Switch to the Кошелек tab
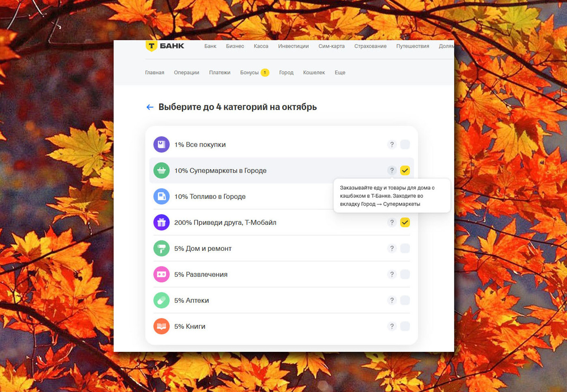Image resolution: width=567 pixels, height=392 pixels. click(x=314, y=73)
